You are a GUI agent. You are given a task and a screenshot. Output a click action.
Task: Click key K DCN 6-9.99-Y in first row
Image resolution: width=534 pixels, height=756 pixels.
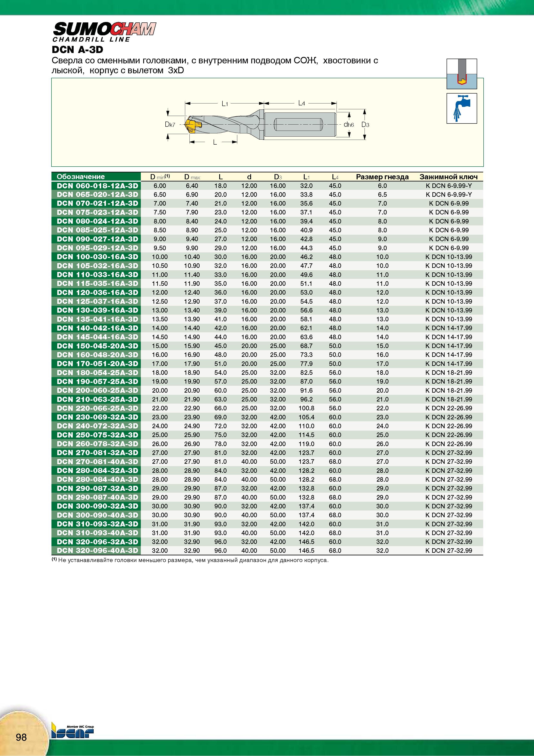point(449,186)
